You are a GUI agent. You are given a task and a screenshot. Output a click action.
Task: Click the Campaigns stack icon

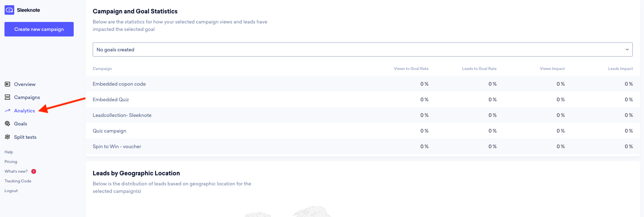pos(7,97)
